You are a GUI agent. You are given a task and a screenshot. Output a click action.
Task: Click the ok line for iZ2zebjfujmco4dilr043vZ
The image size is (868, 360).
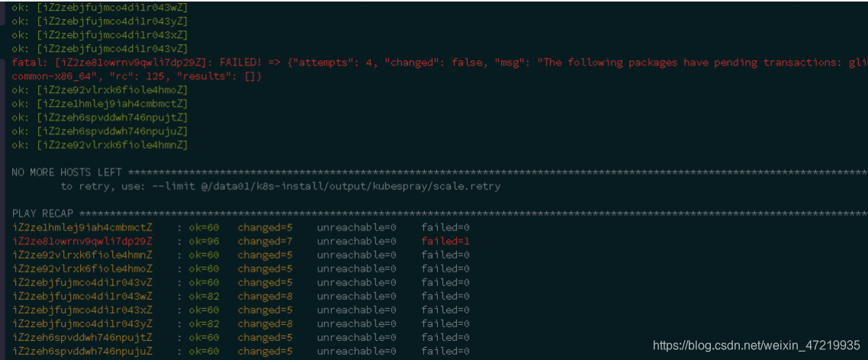100,48
